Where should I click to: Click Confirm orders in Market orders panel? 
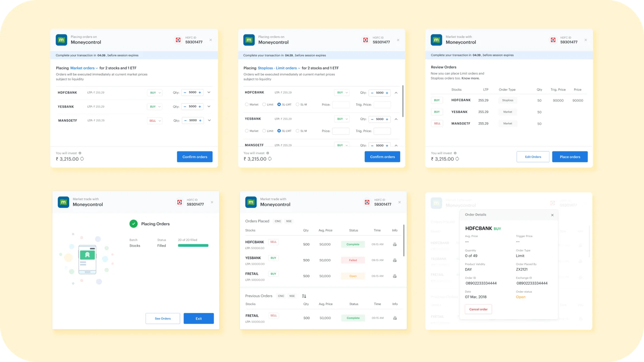[x=195, y=157]
